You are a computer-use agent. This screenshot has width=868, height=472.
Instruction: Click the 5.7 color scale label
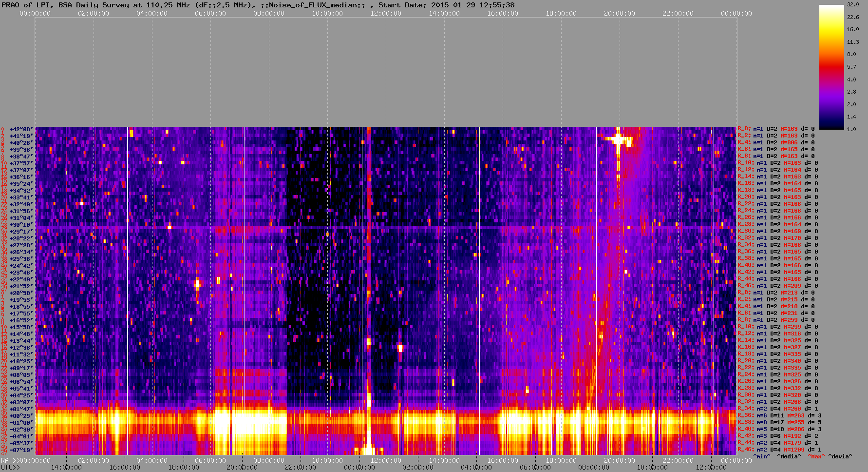point(851,67)
